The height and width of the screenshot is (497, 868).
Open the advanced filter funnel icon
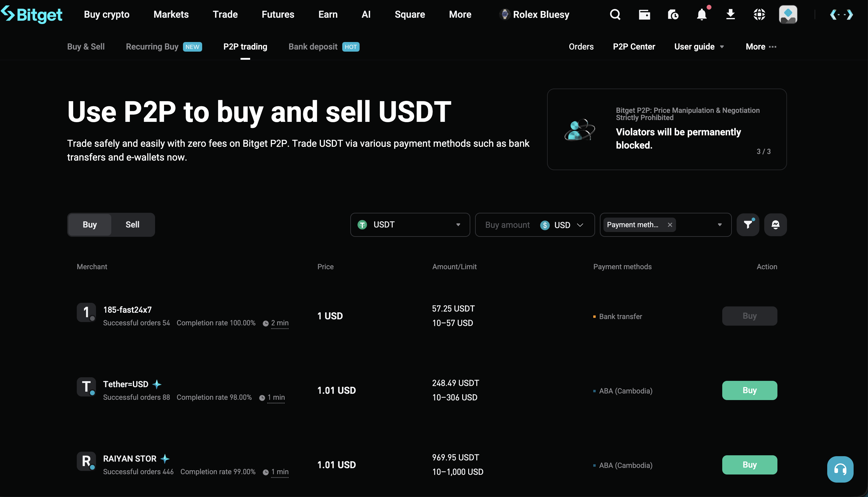click(x=748, y=224)
